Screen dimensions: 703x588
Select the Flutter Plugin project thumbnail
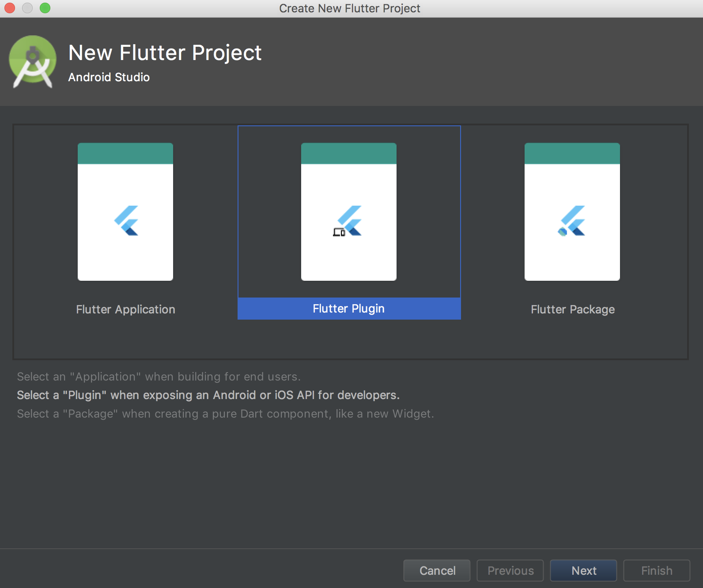point(349,212)
